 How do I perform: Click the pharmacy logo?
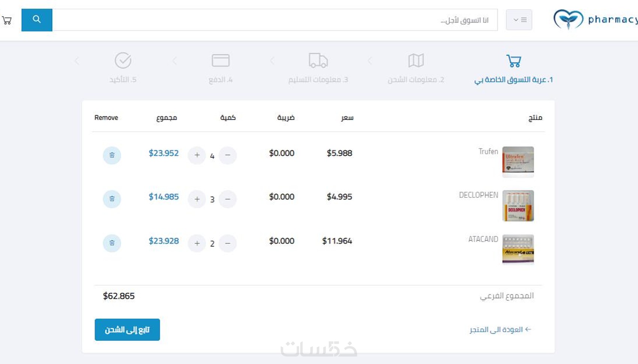[595, 20]
